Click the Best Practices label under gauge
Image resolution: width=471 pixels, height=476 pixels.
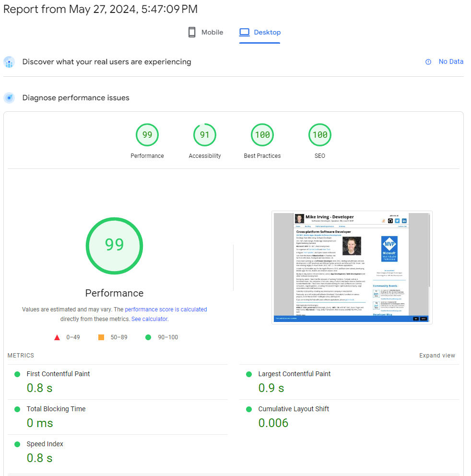click(x=262, y=156)
